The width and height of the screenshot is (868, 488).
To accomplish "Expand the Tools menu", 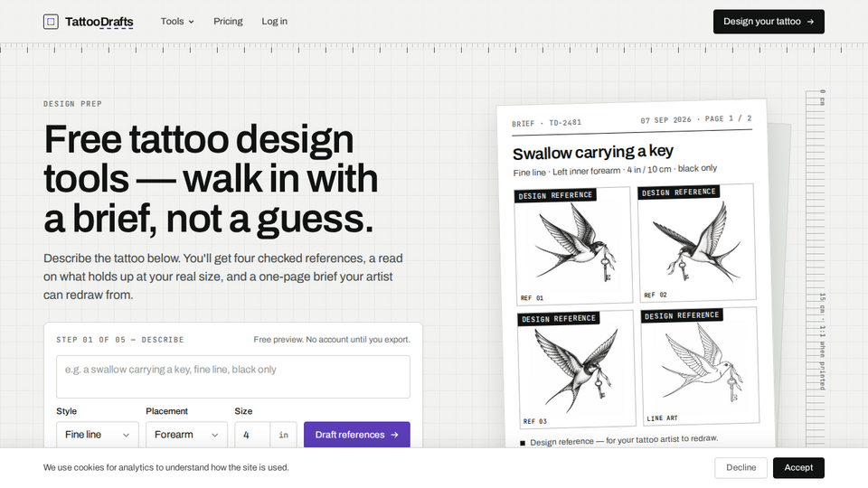I will [x=177, y=22].
